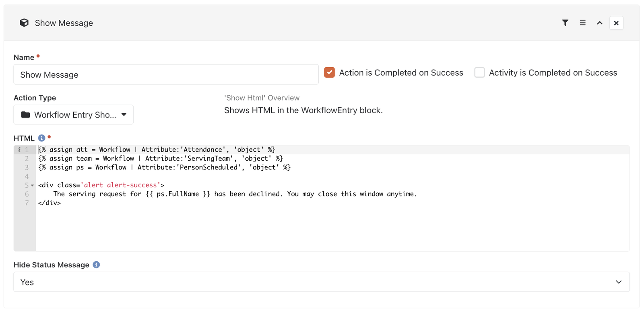Click the Hide Status Message info icon
The height and width of the screenshot is (310, 644).
point(96,265)
